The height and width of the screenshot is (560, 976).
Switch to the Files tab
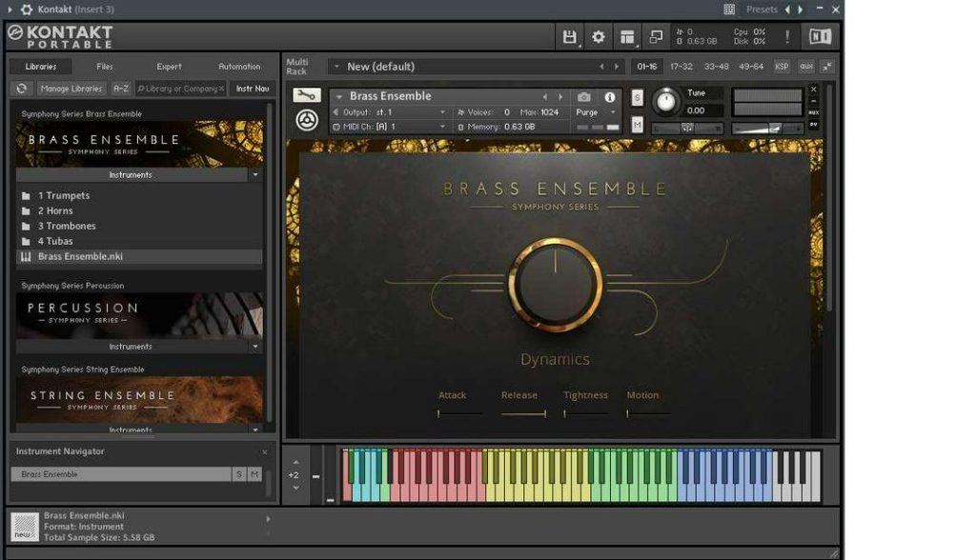(x=104, y=67)
